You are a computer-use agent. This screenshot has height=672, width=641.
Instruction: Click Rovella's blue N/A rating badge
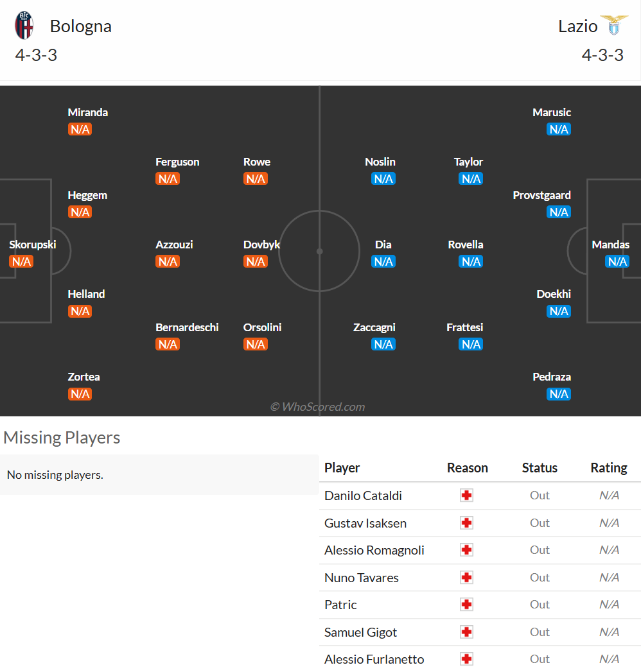[471, 261]
